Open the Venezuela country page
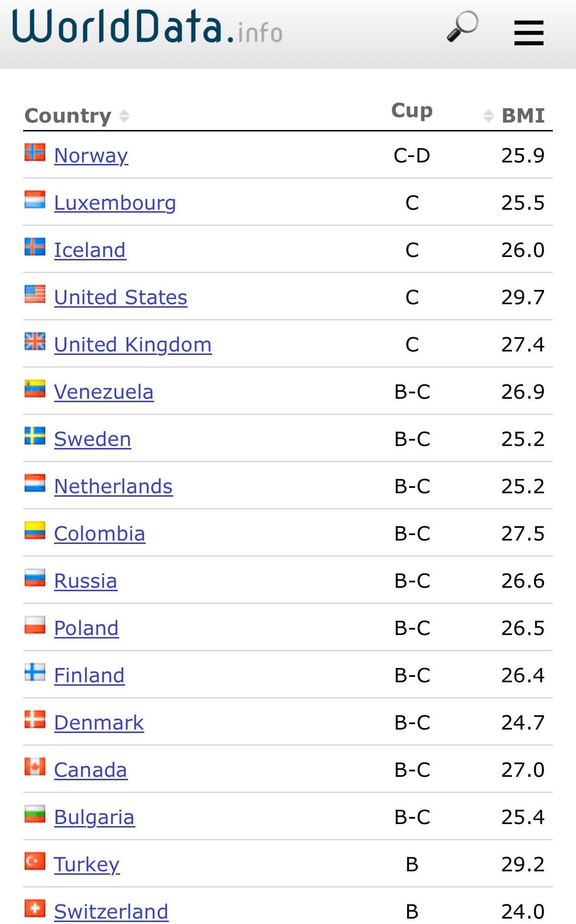This screenshot has width=576, height=924. [x=103, y=392]
